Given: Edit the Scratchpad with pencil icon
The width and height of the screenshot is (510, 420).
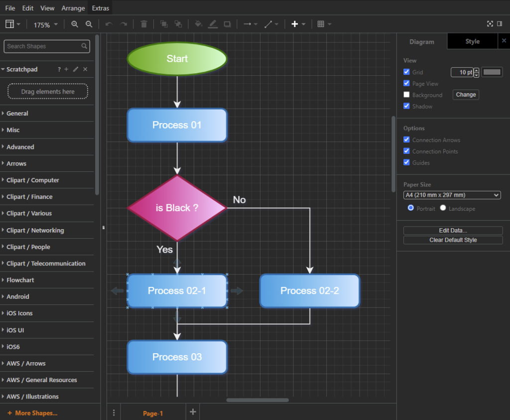Looking at the screenshot, I should [x=76, y=69].
